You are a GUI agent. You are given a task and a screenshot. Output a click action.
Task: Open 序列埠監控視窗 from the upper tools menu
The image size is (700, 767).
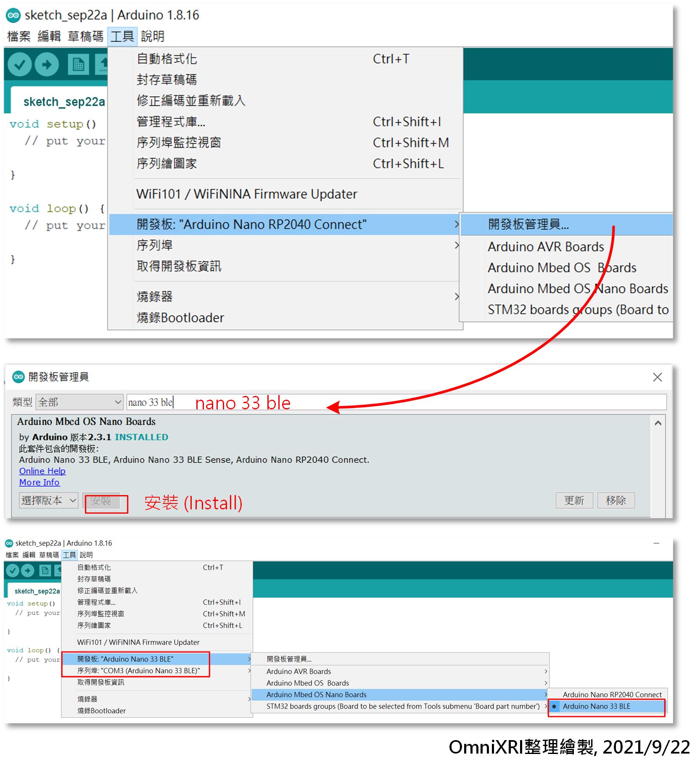pos(285,142)
